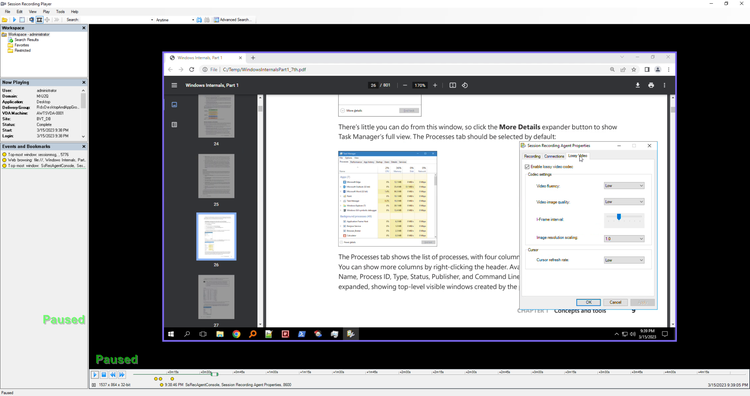This screenshot has height=396, width=750.
Task: Click the PDF fit to page icon
Action: click(x=452, y=85)
